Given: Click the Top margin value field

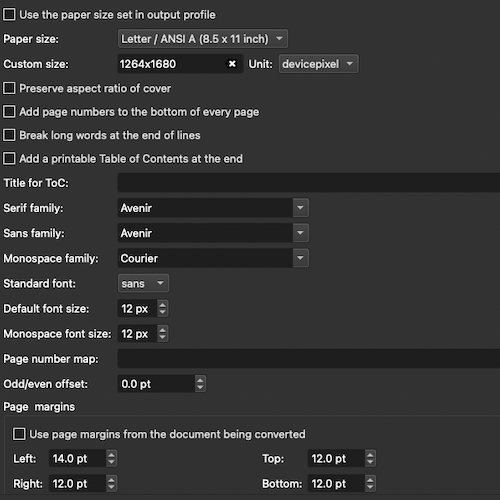Looking at the screenshot, I should pos(336,458).
